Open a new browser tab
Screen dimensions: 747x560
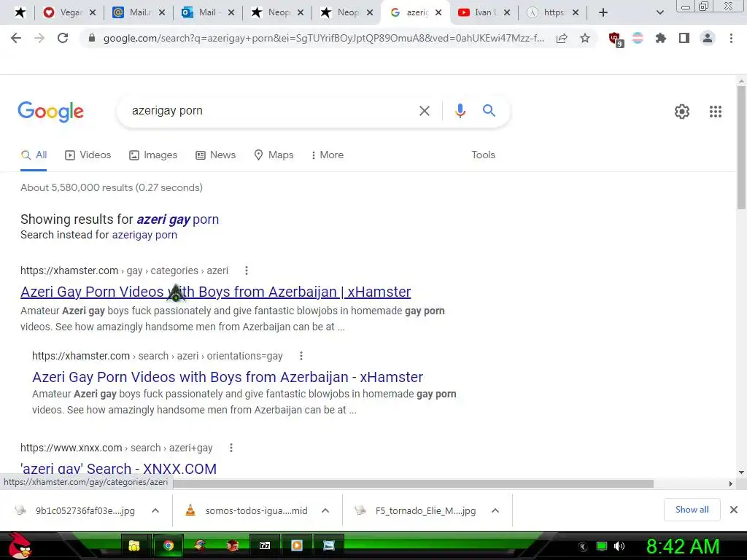tap(603, 12)
